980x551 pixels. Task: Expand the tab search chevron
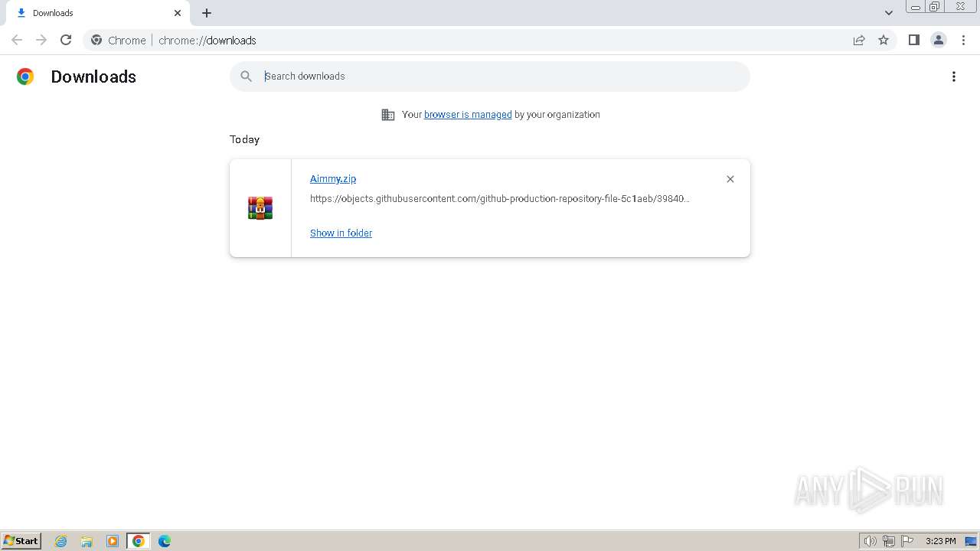(889, 13)
